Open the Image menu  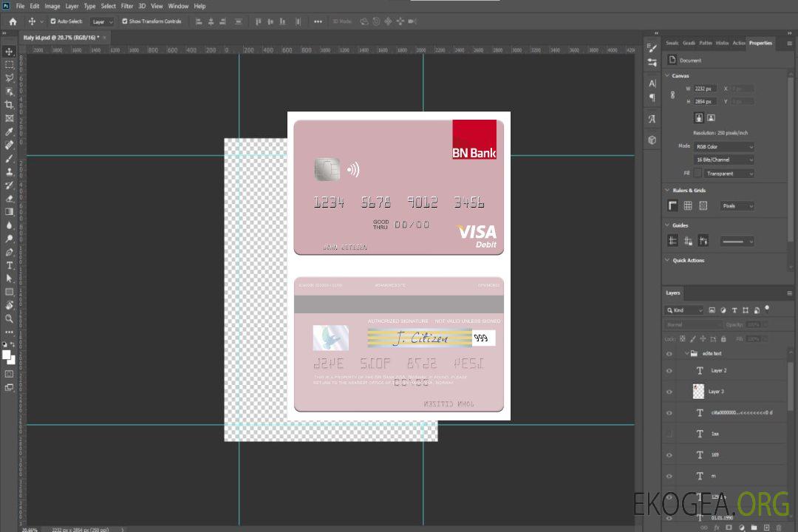click(52, 6)
